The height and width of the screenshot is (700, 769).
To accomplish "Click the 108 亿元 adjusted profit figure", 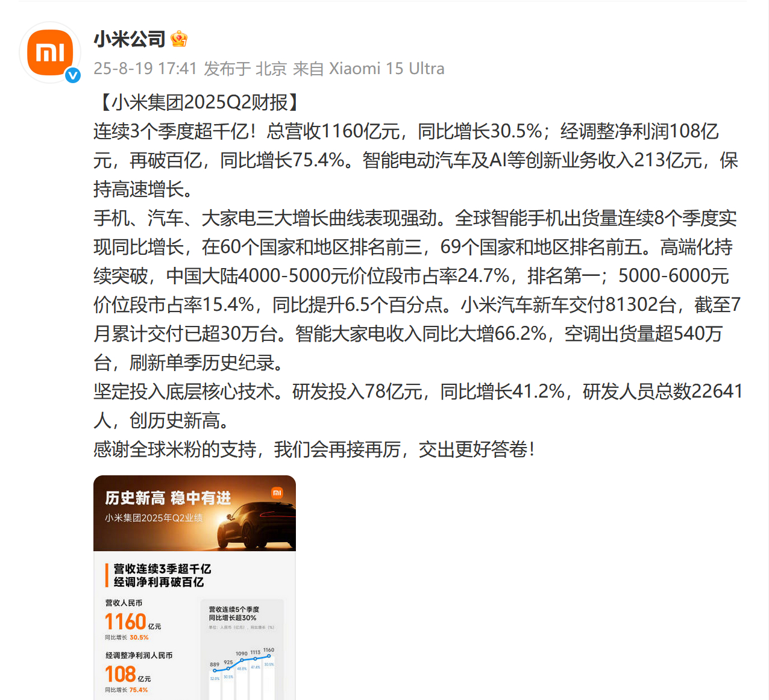I will tap(128, 674).
